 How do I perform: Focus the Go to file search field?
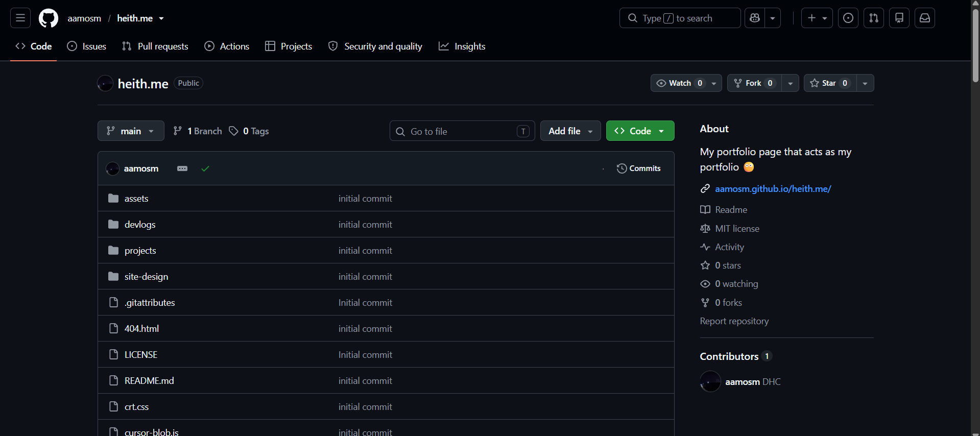coord(462,131)
